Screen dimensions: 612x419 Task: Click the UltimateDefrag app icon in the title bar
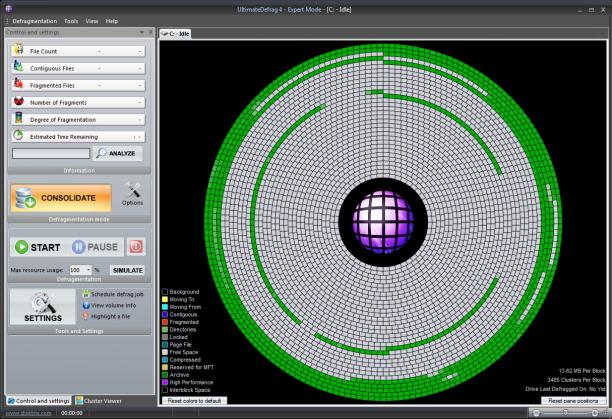point(8,9)
